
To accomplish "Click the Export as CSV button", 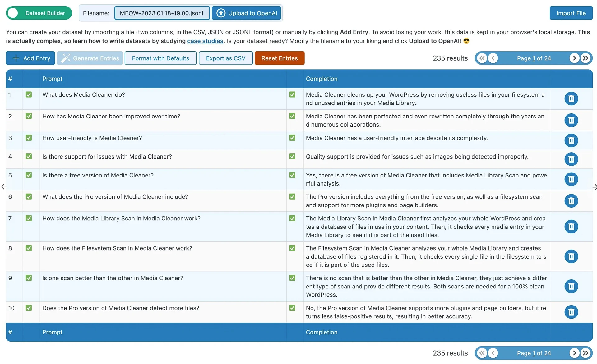I will pyautogui.click(x=225, y=58).
